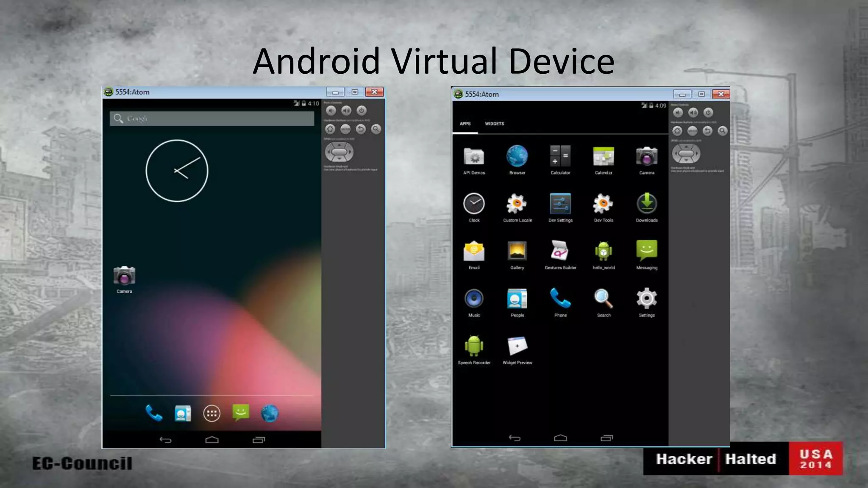
Task: Tap Messaging icon in the home screen dock
Action: pyautogui.click(x=241, y=413)
